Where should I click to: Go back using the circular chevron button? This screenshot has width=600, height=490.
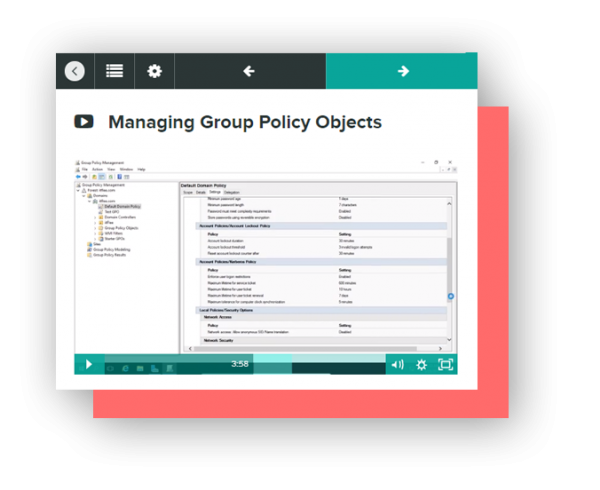tap(75, 71)
